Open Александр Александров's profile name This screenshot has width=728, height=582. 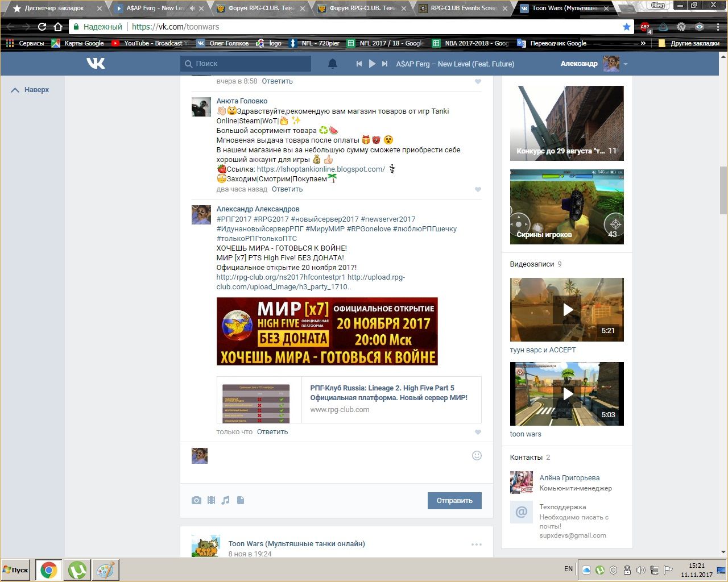[x=258, y=209]
